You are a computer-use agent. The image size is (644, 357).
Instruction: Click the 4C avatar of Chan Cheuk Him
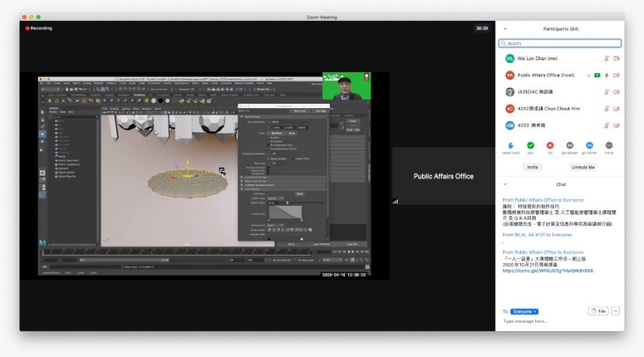(510, 109)
